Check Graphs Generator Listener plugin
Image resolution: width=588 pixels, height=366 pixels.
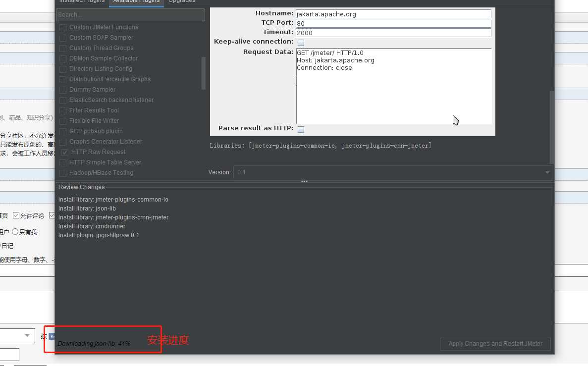(x=63, y=142)
